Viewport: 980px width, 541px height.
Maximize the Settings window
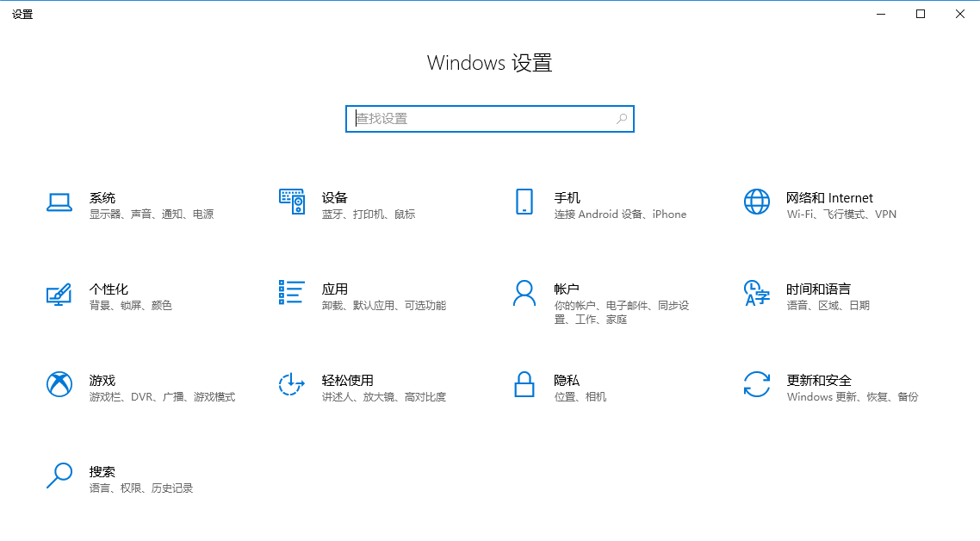[x=921, y=14]
